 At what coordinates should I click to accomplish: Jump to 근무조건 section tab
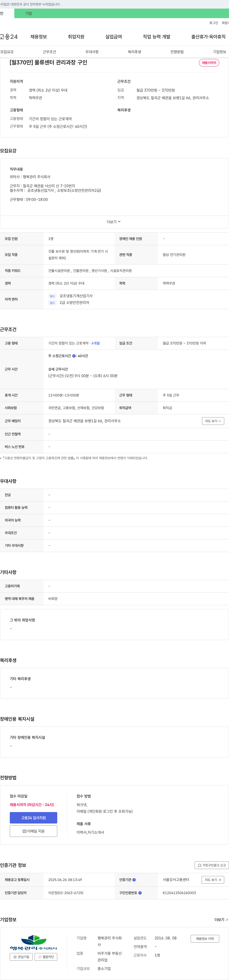click(49, 52)
